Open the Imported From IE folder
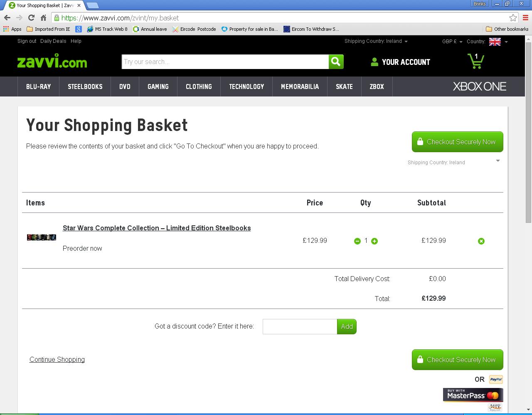 point(48,29)
